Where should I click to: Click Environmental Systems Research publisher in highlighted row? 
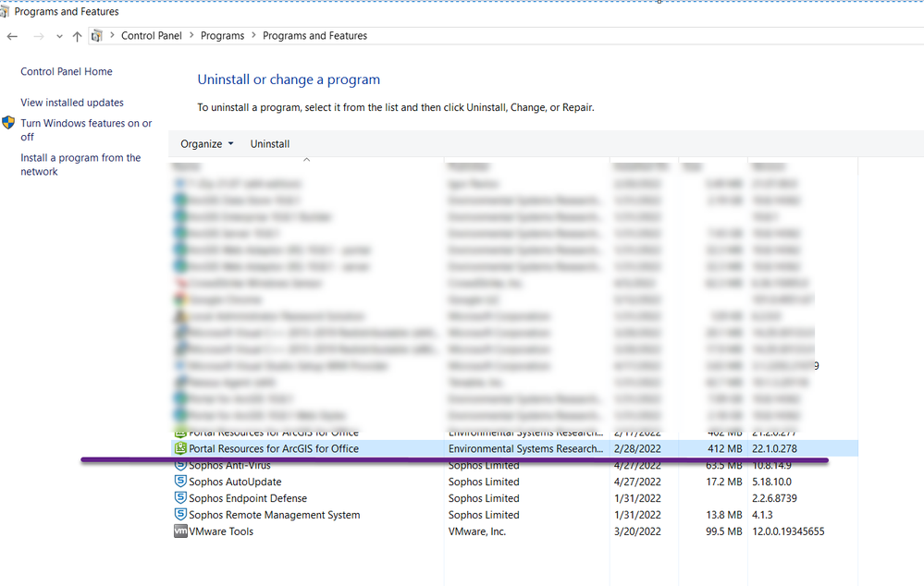[525, 448]
